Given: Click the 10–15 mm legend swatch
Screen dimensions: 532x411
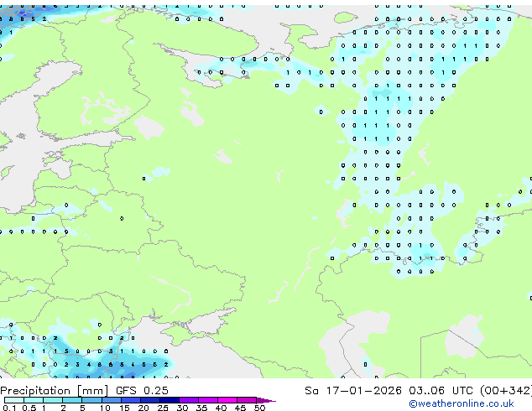Looking at the screenshot, I should click(x=112, y=400).
